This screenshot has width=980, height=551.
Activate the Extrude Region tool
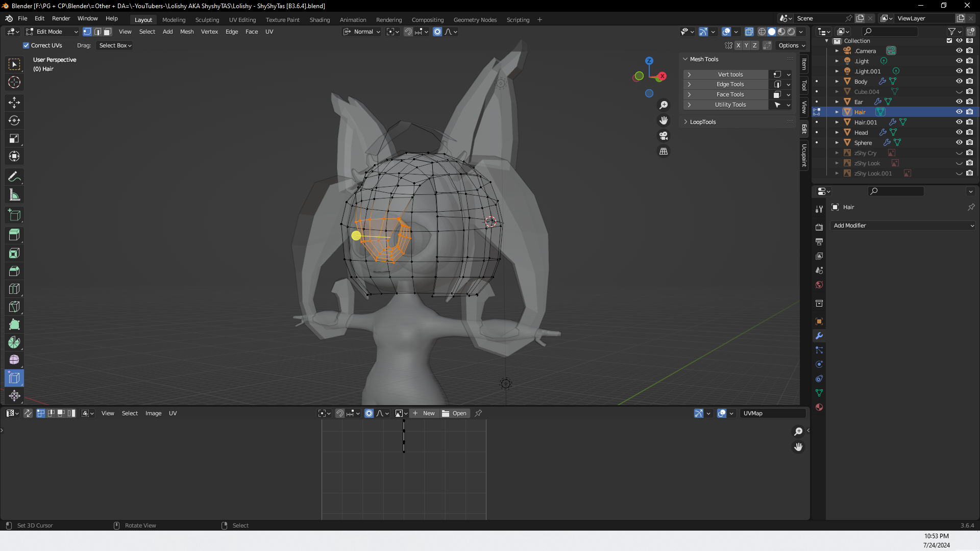(14, 235)
